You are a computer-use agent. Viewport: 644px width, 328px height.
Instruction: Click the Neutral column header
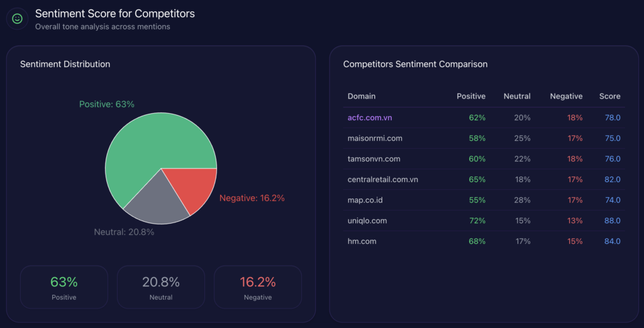tap(517, 96)
